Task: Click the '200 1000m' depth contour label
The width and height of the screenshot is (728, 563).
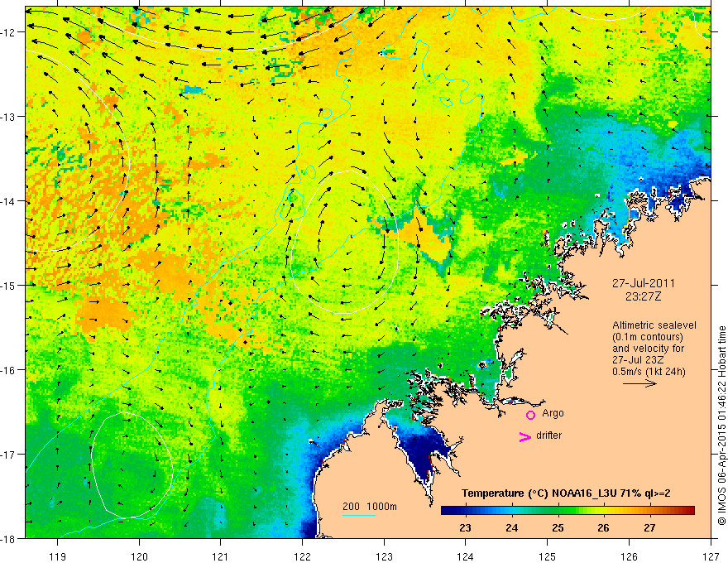Action: pyautogui.click(x=370, y=507)
